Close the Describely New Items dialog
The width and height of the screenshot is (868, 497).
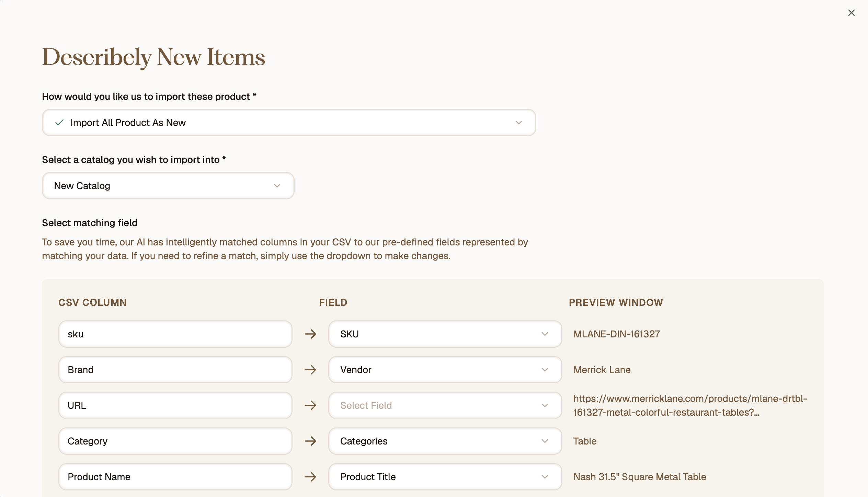(x=851, y=13)
